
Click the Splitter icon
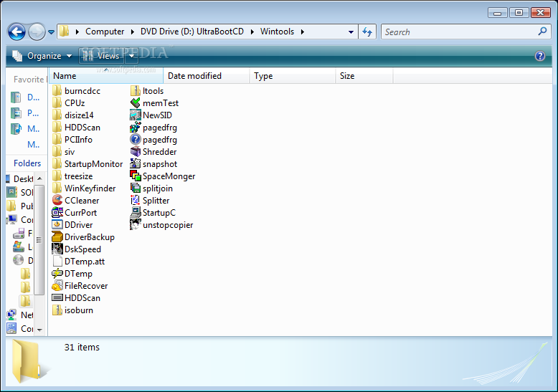point(136,200)
